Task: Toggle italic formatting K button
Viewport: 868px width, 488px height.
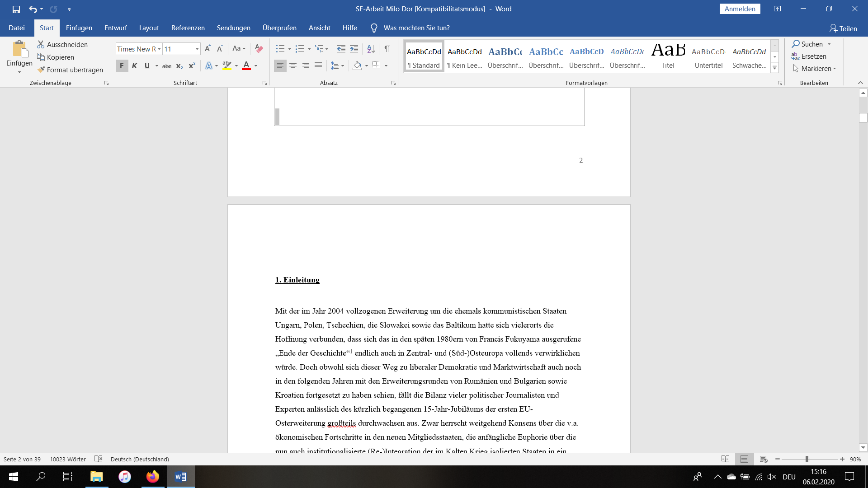Action: coord(134,66)
